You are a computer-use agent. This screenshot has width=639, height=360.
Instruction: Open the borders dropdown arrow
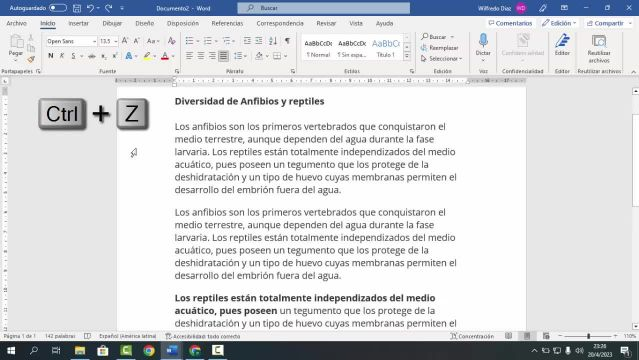(x=286, y=56)
